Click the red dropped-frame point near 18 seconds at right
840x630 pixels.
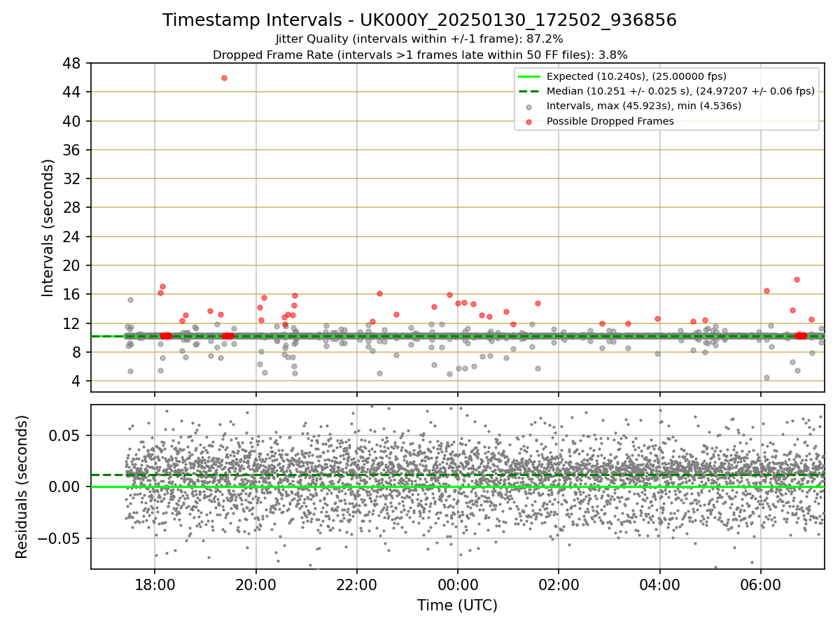797,279
